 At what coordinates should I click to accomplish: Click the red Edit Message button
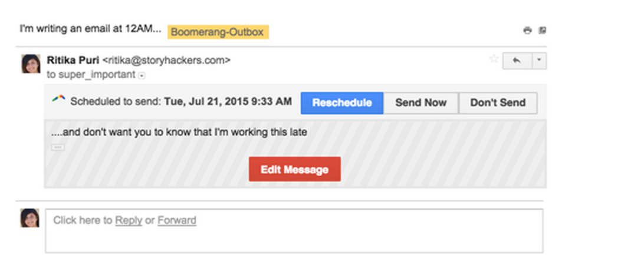[294, 169]
